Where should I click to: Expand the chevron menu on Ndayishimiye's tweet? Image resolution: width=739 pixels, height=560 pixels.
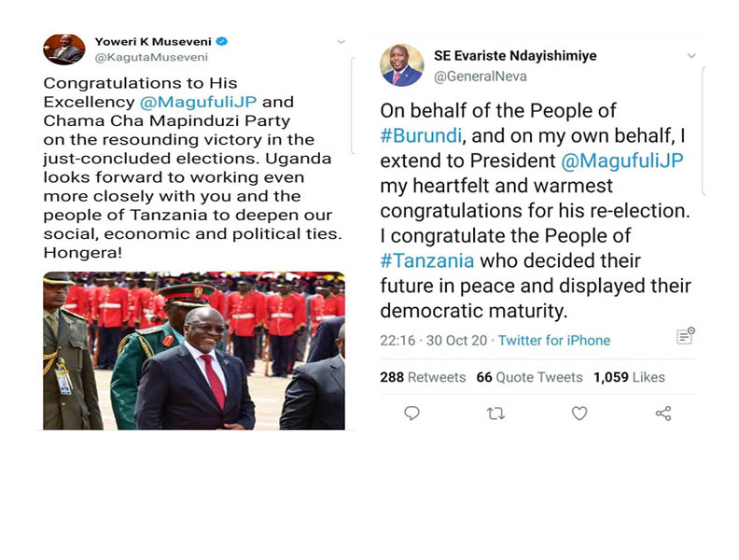tap(691, 56)
